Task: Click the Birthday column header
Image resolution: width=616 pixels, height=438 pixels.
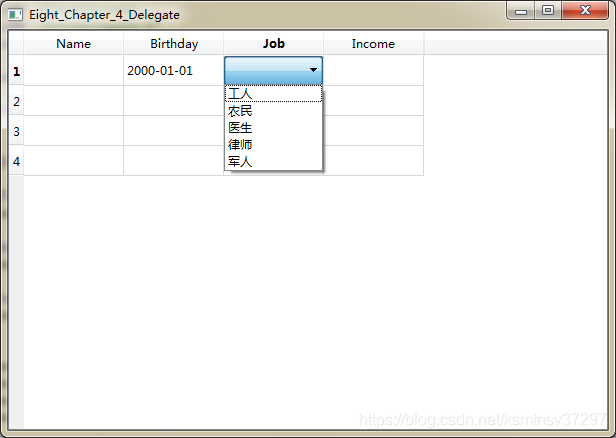Action: (174, 44)
